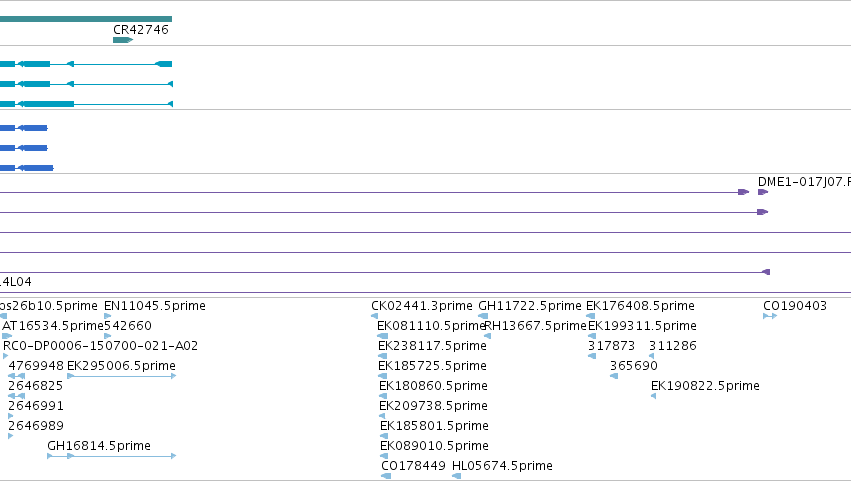
Task: Select the GH16814.5prime EST line feature
Action: 111,456
